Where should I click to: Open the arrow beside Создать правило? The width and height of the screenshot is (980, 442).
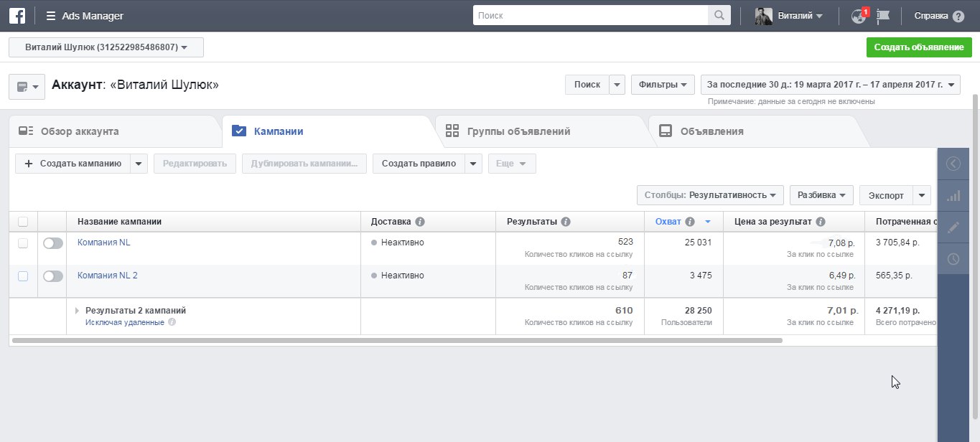pos(473,164)
